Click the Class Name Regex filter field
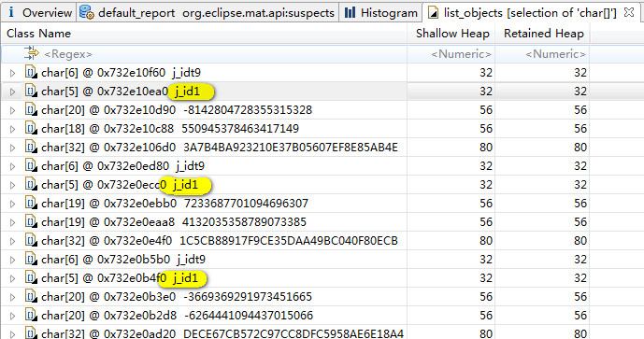Viewport: 644px width, 339px height. (x=68, y=54)
